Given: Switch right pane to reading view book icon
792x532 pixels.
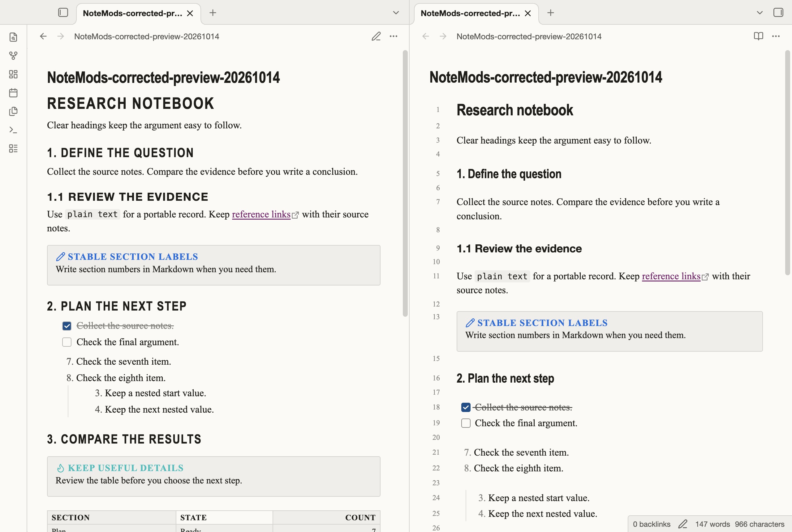Looking at the screenshot, I should (758, 36).
